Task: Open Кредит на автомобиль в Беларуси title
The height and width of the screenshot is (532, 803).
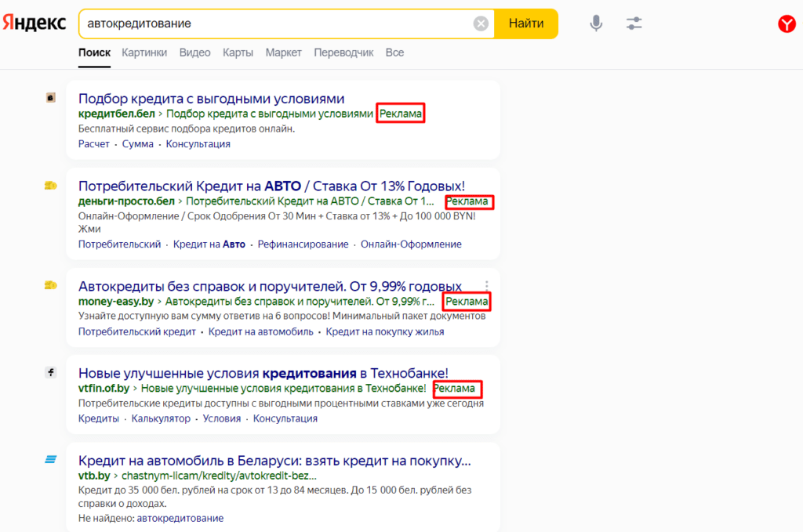Action: 274,461
